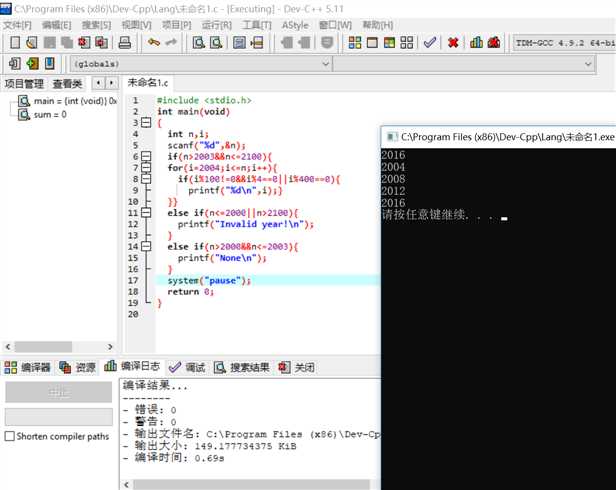Click the green Toggle bookmark icon
The image size is (616, 490).
(x=32, y=63)
